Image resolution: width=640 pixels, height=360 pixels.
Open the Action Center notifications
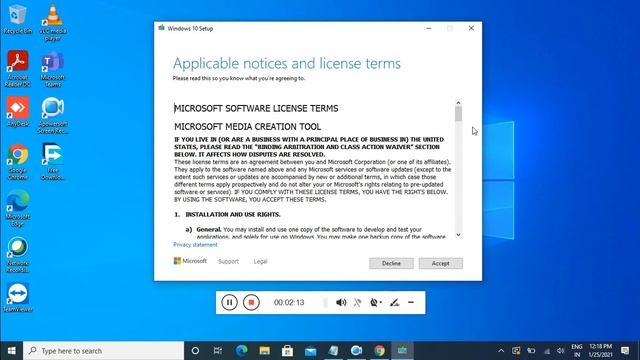coord(624,351)
